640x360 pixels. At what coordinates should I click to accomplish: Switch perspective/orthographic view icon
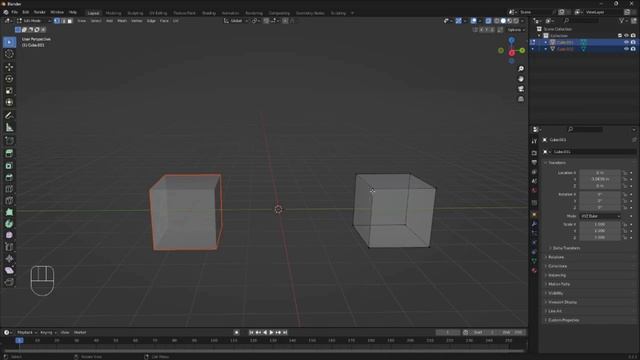521,99
